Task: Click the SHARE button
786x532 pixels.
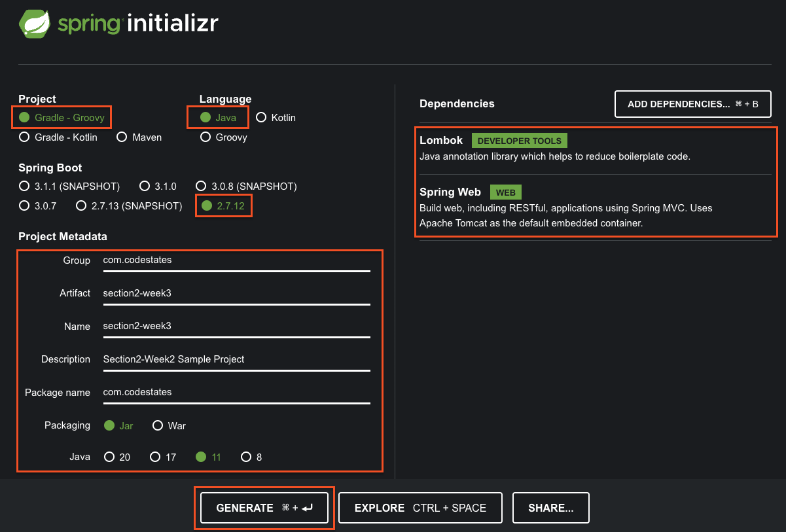Action: pos(550,507)
